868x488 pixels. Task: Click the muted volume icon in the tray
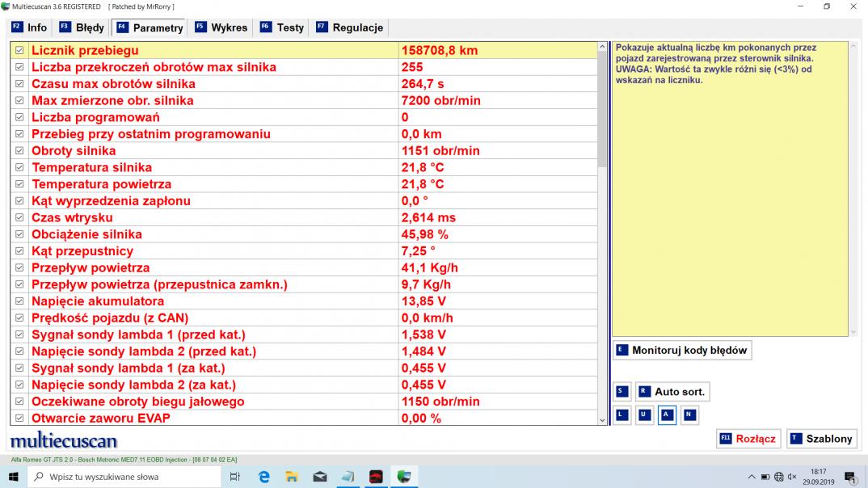[791, 477]
